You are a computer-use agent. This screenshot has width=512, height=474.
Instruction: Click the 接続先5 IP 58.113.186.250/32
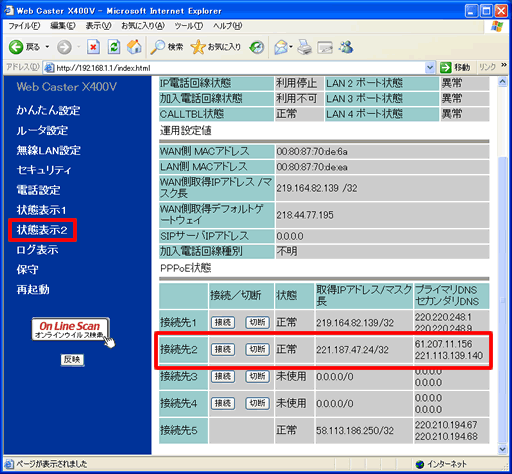coord(355,431)
